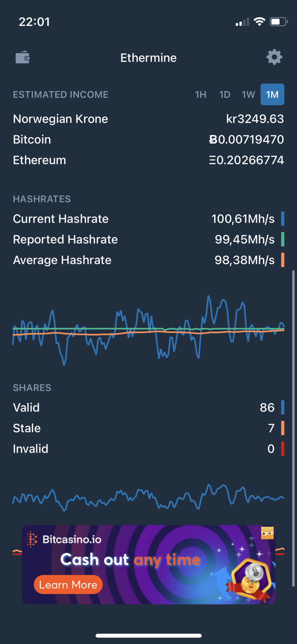Click blue Current Hashrate color marker
This screenshot has height=644, width=297.
click(x=283, y=219)
